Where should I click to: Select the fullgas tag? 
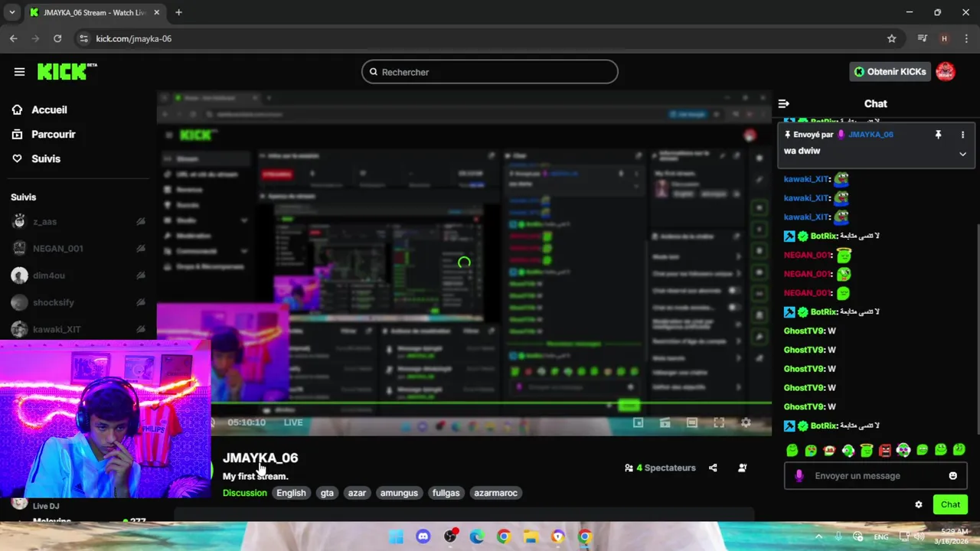446,493
